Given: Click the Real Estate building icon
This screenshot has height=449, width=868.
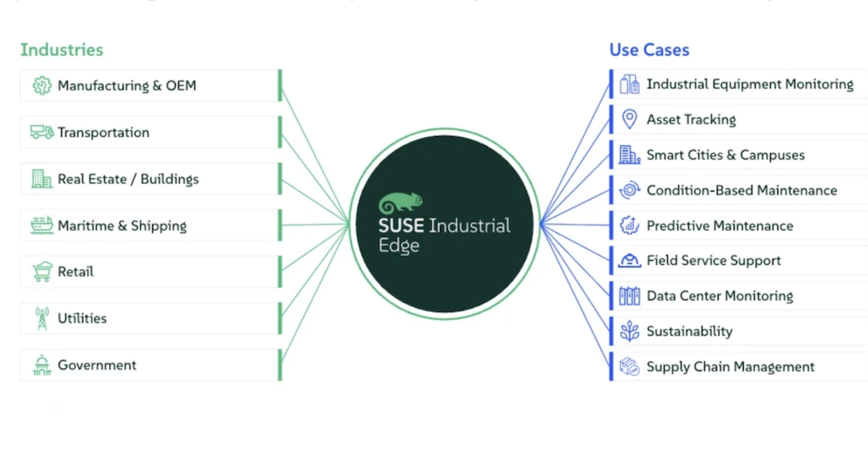Looking at the screenshot, I should pyautogui.click(x=42, y=179).
